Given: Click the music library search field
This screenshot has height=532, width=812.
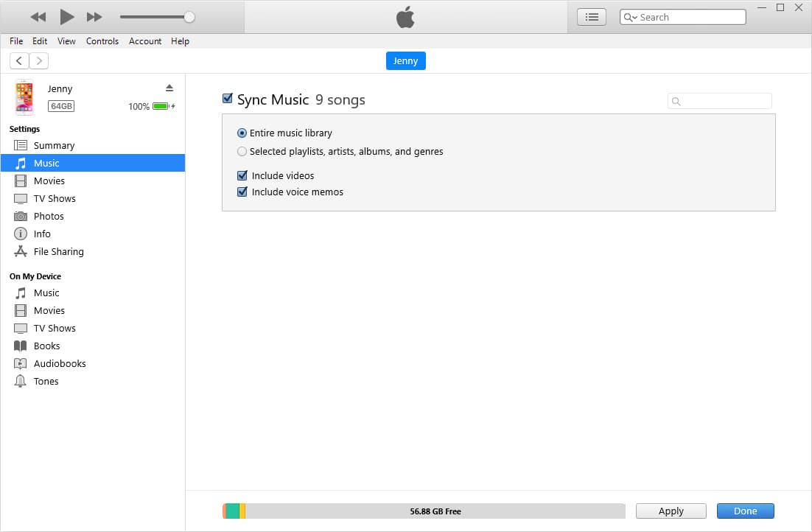Looking at the screenshot, I should click(719, 101).
